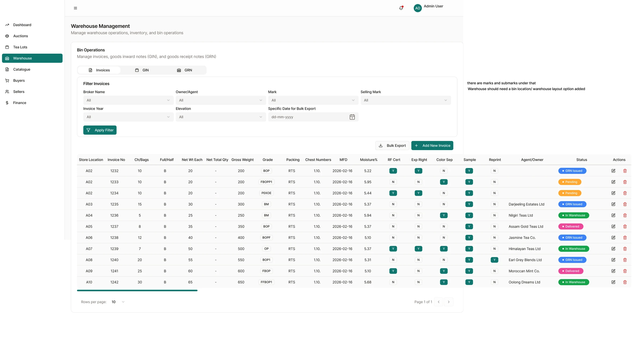Open the notifications bell
Viewport: 644px width, 352px height.
click(x=401, y=8)
